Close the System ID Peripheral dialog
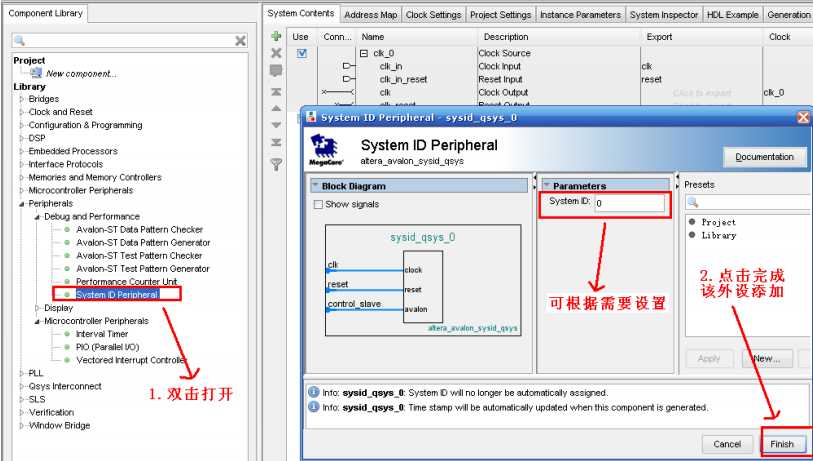 pos(803,118)
